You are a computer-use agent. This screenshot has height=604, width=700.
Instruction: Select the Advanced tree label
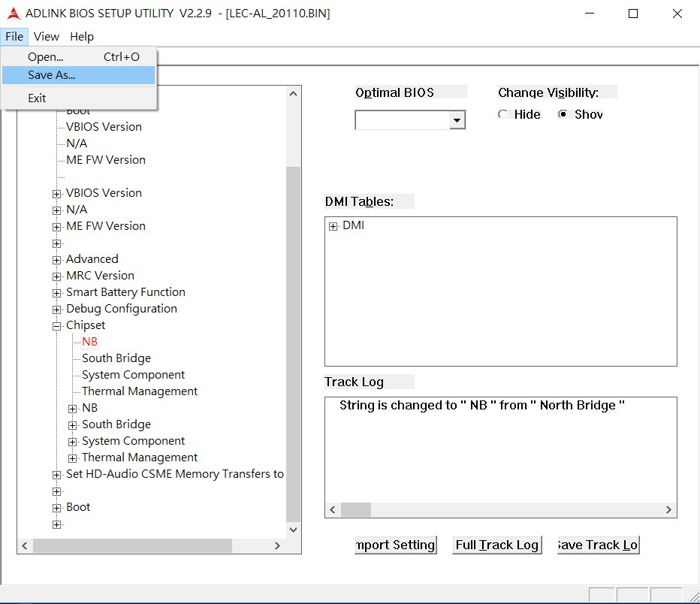tap(92, 259)
